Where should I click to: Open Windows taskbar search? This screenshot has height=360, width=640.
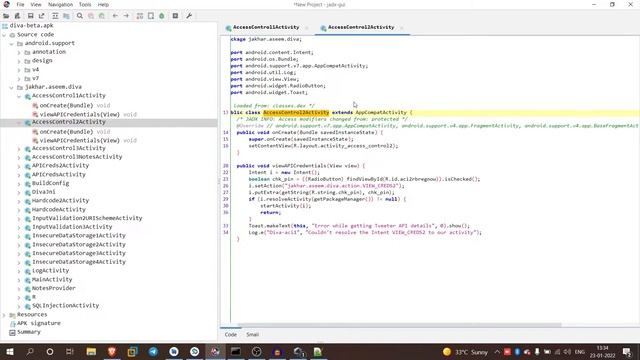[x=30, y=351]
